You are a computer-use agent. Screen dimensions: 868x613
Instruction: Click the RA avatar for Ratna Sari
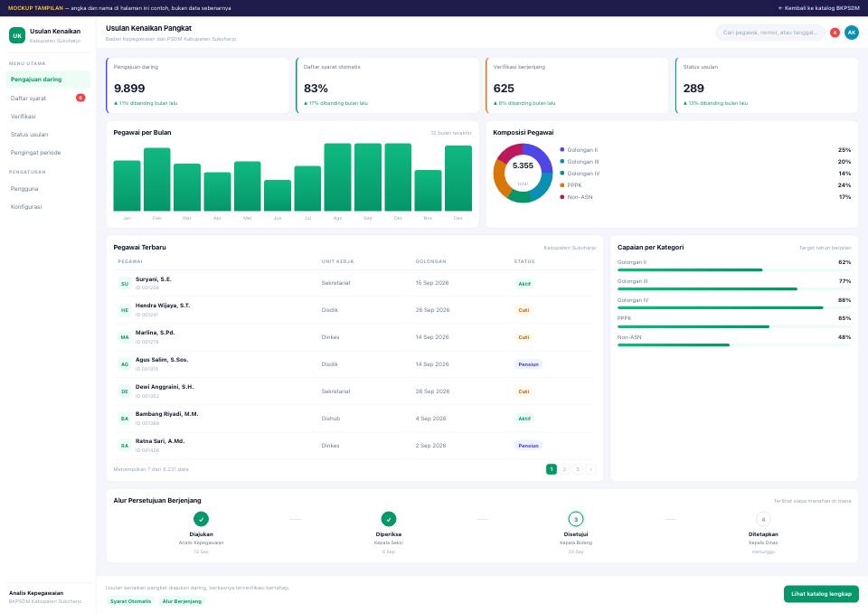tap(125, 446)
